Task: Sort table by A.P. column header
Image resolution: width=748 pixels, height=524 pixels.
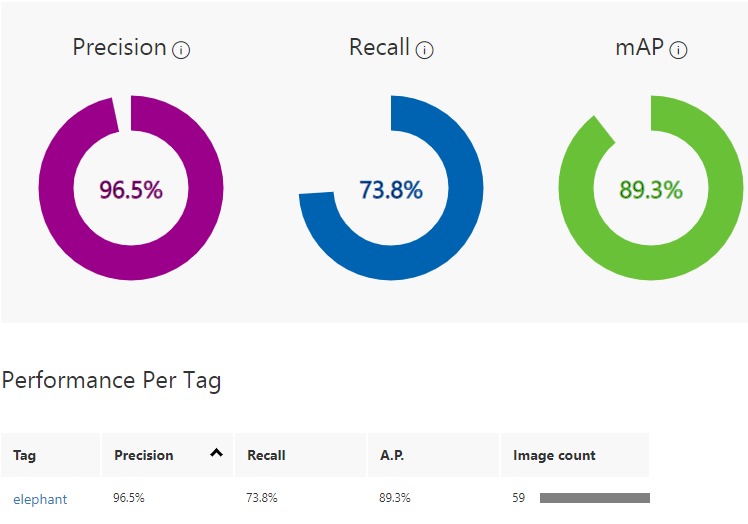Action: (392, 455)
